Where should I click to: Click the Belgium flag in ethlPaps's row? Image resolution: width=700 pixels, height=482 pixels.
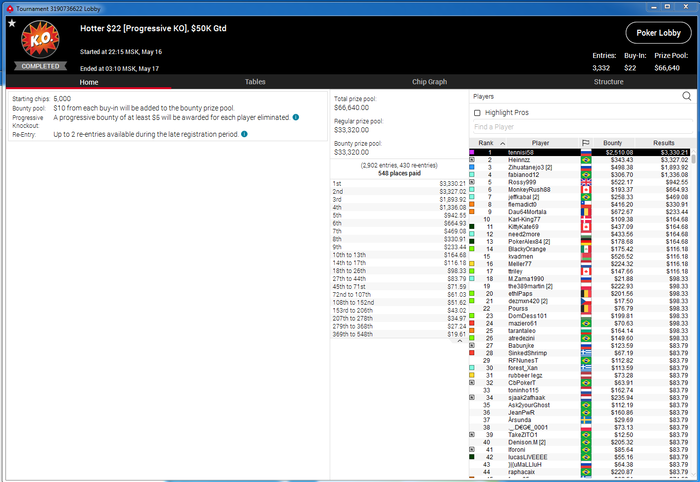click(x=586, y=294)
